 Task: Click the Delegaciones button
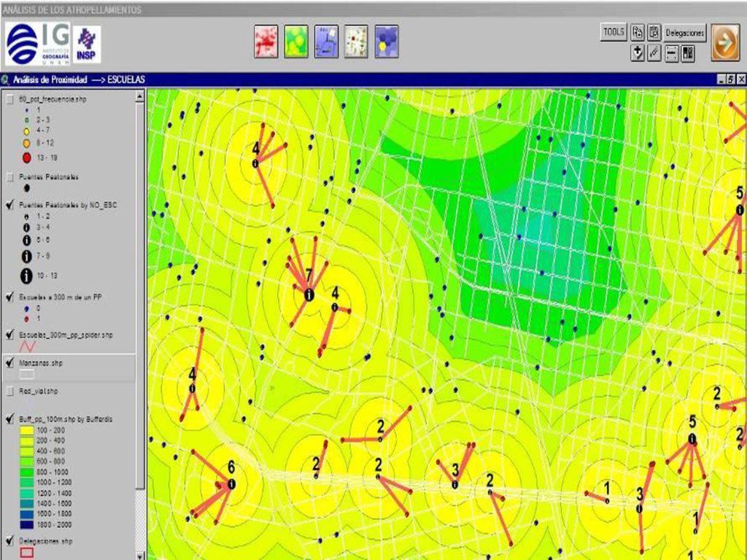[684, 33]
